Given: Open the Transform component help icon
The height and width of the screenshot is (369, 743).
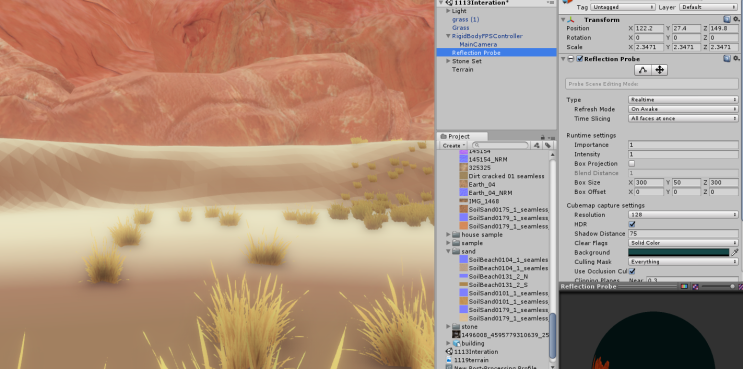Looking at the screenshot, I should tap(727, 19).
